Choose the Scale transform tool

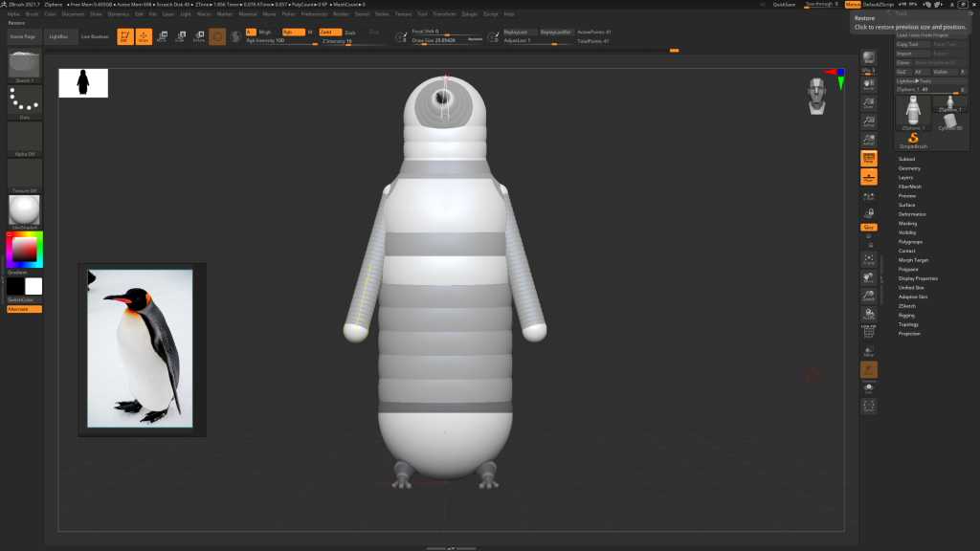click(179, 37)
